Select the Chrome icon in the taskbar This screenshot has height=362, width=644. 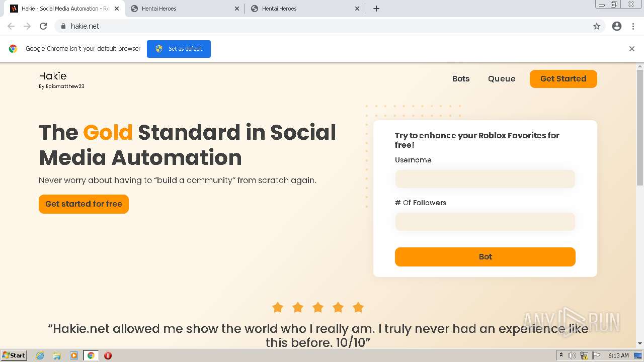[x=91, y=355]
